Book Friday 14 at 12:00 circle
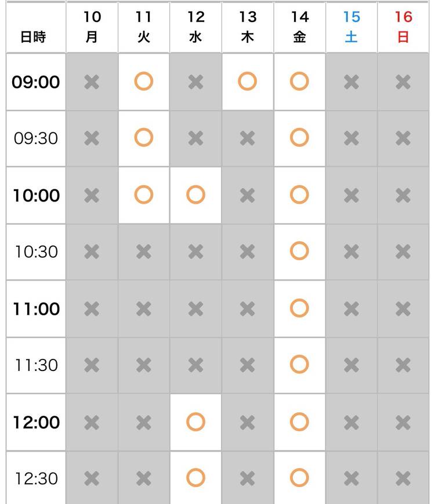435x504 pixels. [299, 422]
